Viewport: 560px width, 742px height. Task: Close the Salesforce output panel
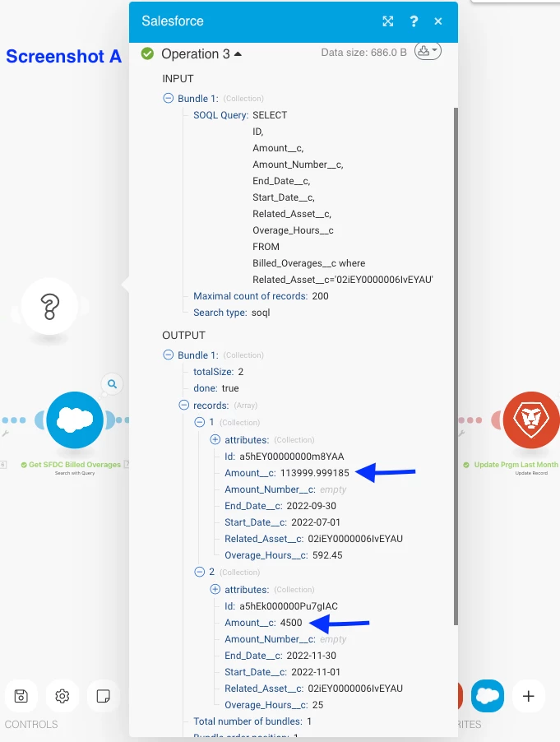[x=438, y=21]
